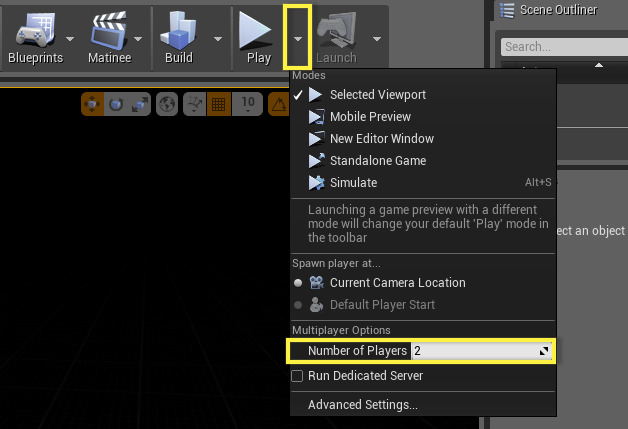
Task: Choose New Editor Window play mode
Action: [x=423, y=139]
